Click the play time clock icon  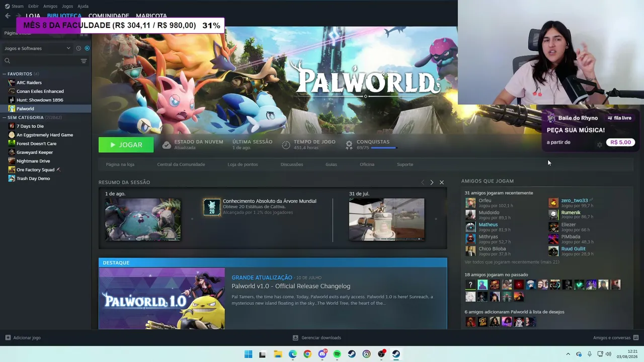click(286, 145)
